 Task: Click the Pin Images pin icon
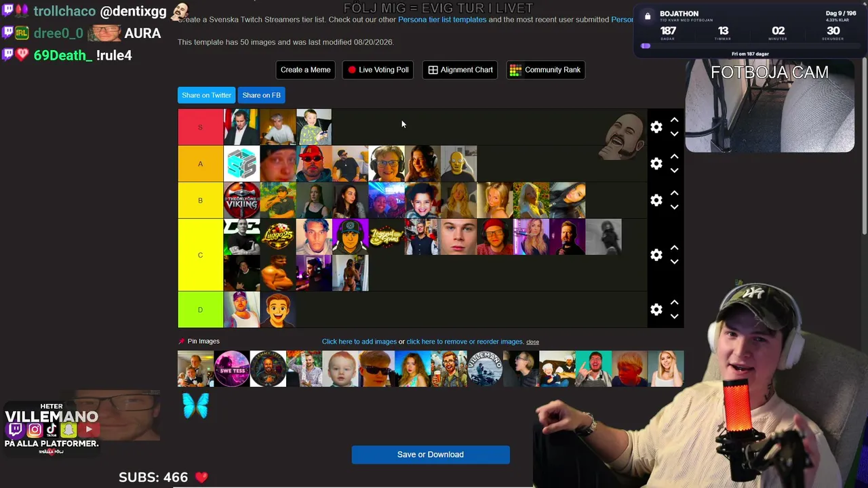tap(181, 342)
